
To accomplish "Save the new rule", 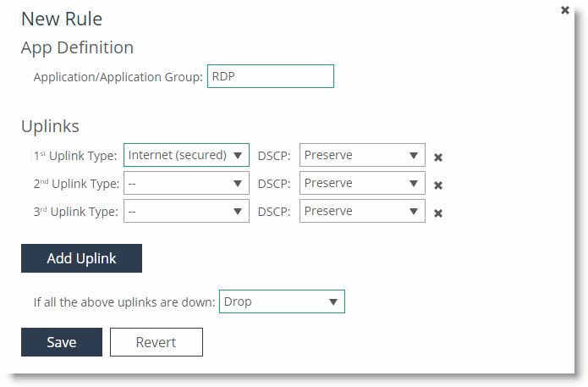I will tap(61, 342).
